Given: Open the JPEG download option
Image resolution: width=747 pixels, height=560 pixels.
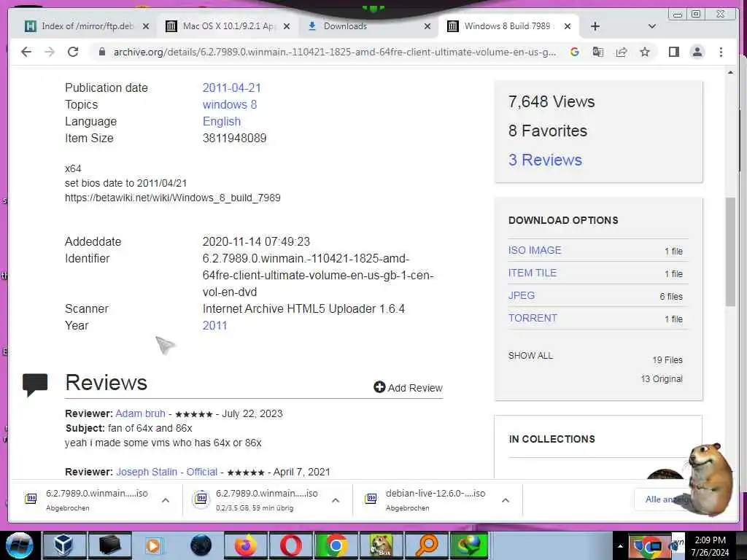Looking at the screenshot, I should click(x=521, y=296).
